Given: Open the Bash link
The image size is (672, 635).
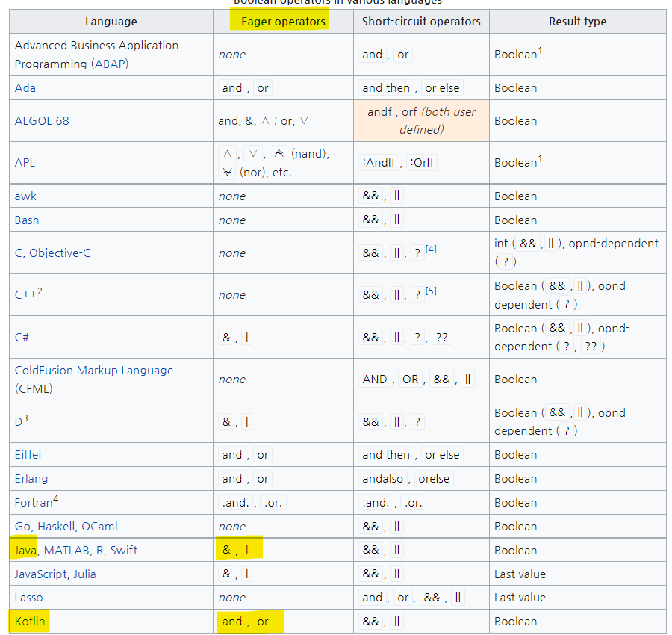Looking at the screenshot, I should (x=27, y=220).
